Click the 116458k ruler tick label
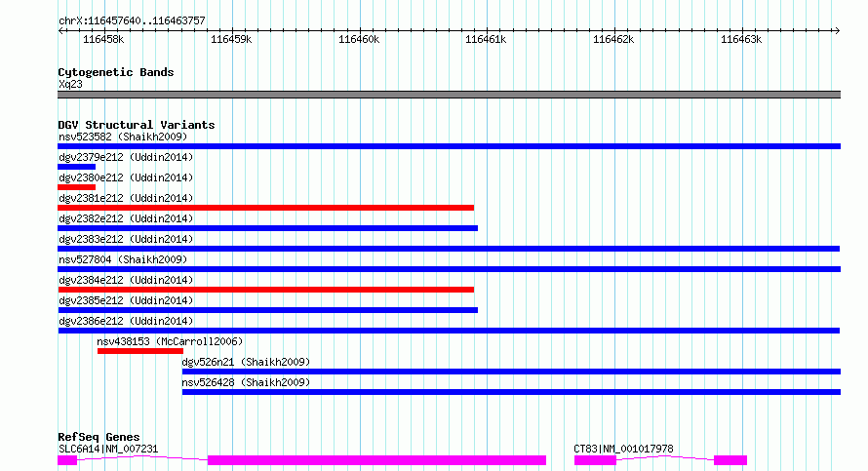The height and width of the screenshot is (471, 868). [103, 39]
